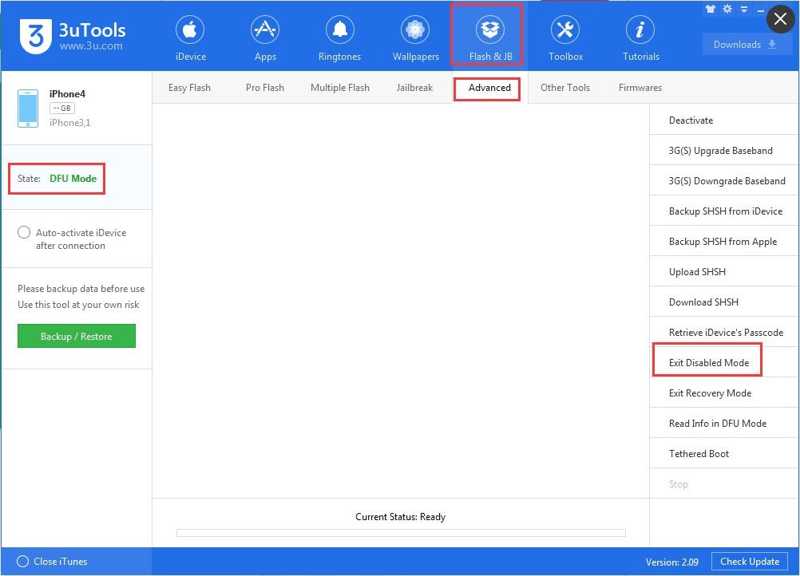Click the progress bar under Current Status
The width and height of the screenshot is (800, 576).
point(401,533)
